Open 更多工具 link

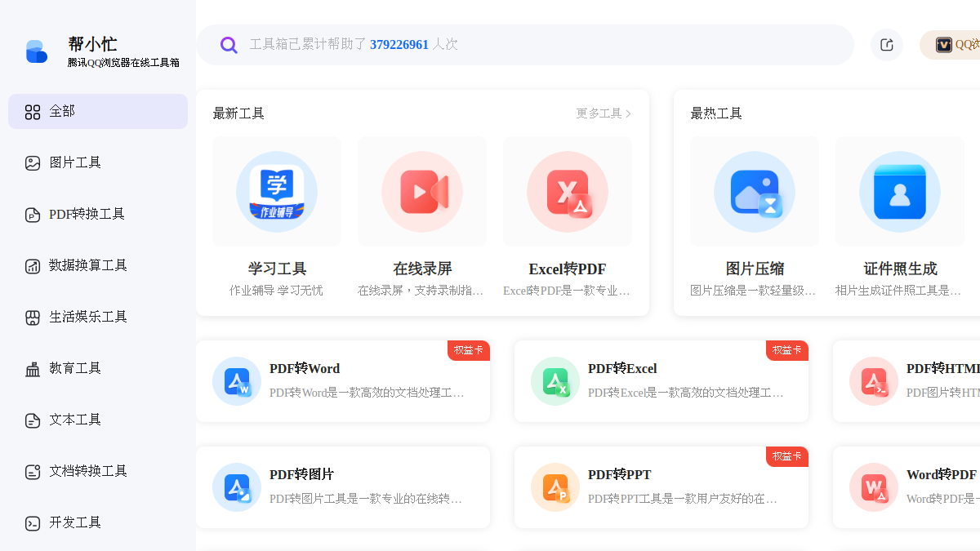tap(599, 113)
